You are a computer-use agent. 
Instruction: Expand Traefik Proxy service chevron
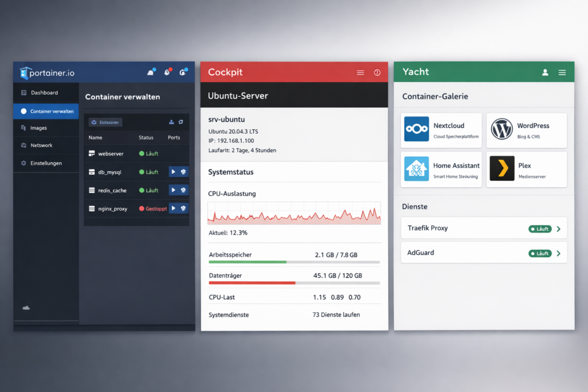559,229
